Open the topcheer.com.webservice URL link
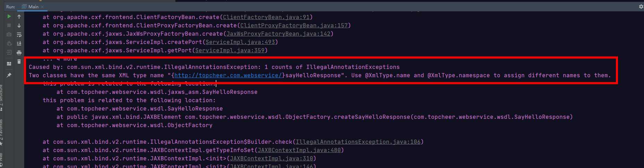The height and width of the screenshot is (168, 644). pyautogui.click(x=228, y=75)
